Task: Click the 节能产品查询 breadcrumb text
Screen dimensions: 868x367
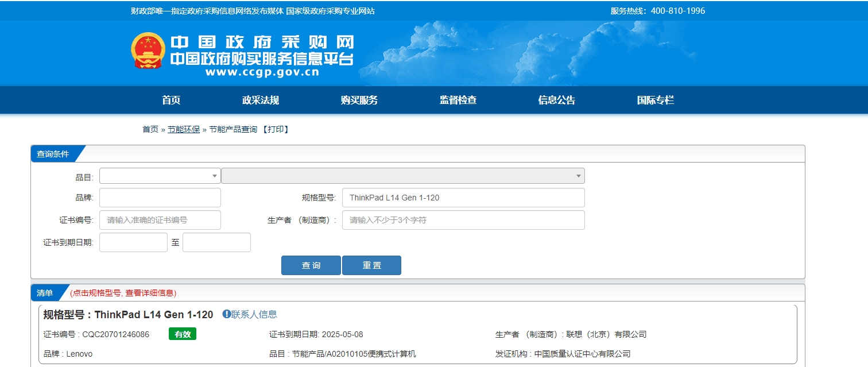Action: pyautogui.click(x=233, y=130)
